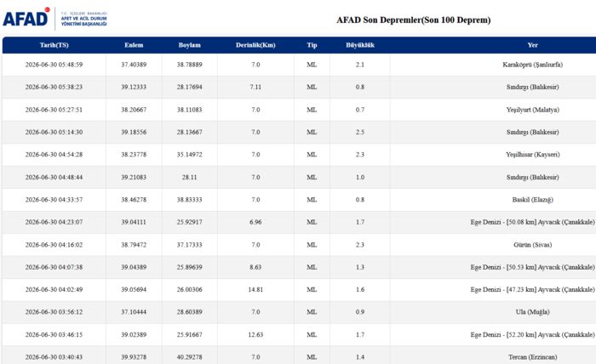Viewport: 596px width, 364px height.
Task: Click location Tercan (Erzincan)
Action: [x=532, y=357]
